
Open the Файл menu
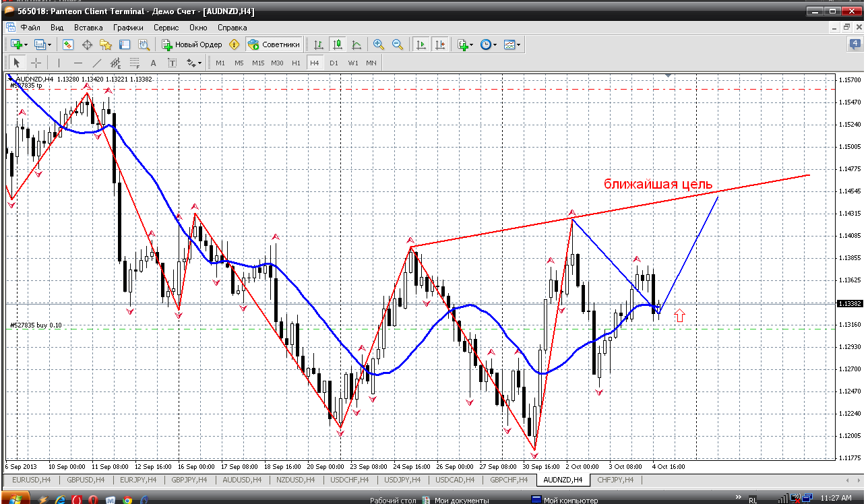tap(30, 28)
